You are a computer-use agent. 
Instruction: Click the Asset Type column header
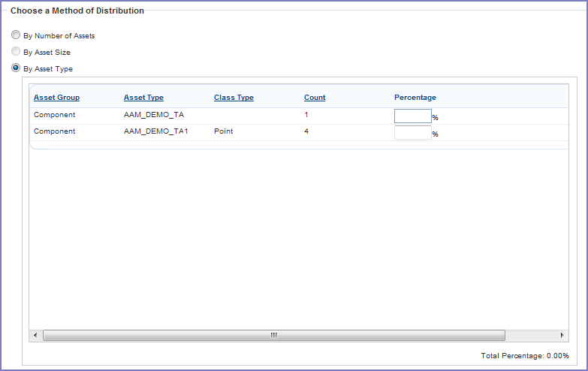143,98
